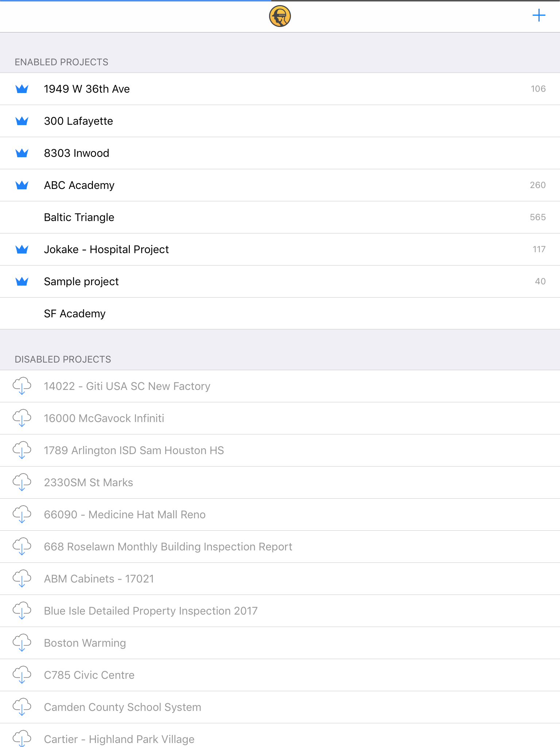560x747 pixels.
Task: Open the SF Academy project
Action: pyautogui.click(x=280, y=314)
